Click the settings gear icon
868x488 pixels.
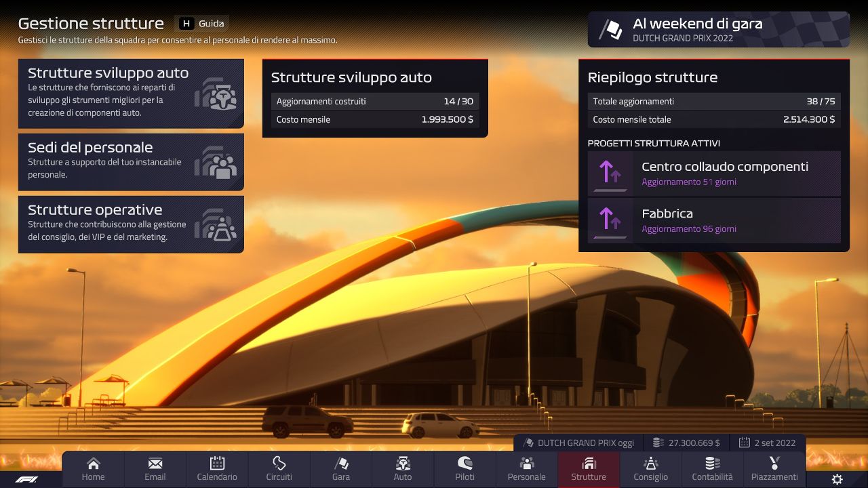pos(837,479)
